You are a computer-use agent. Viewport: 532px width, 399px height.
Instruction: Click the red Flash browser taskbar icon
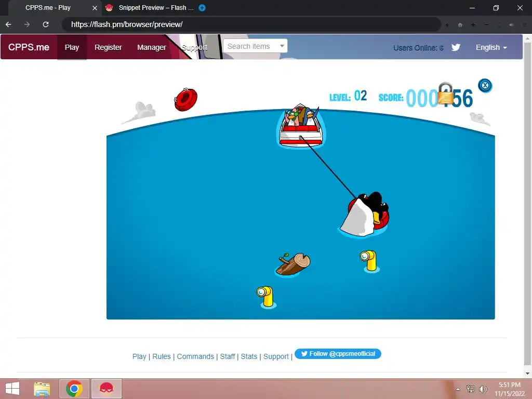(107, 389)
